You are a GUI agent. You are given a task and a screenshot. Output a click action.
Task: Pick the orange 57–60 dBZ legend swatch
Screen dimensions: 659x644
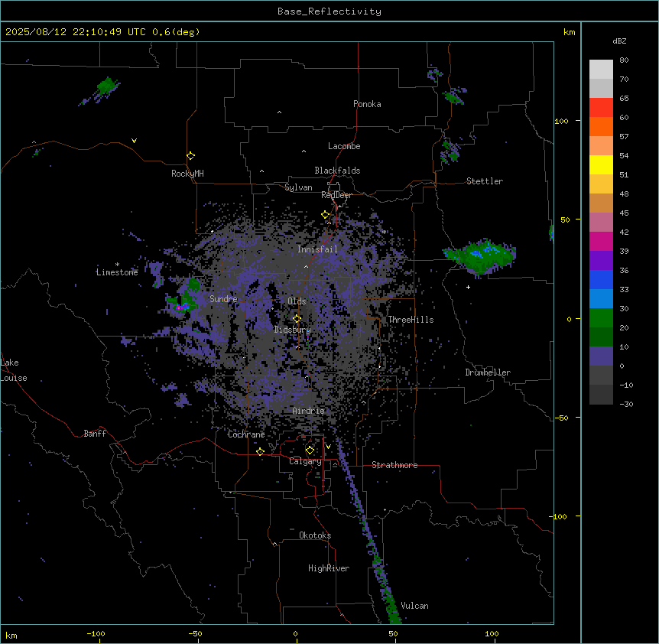601,126
